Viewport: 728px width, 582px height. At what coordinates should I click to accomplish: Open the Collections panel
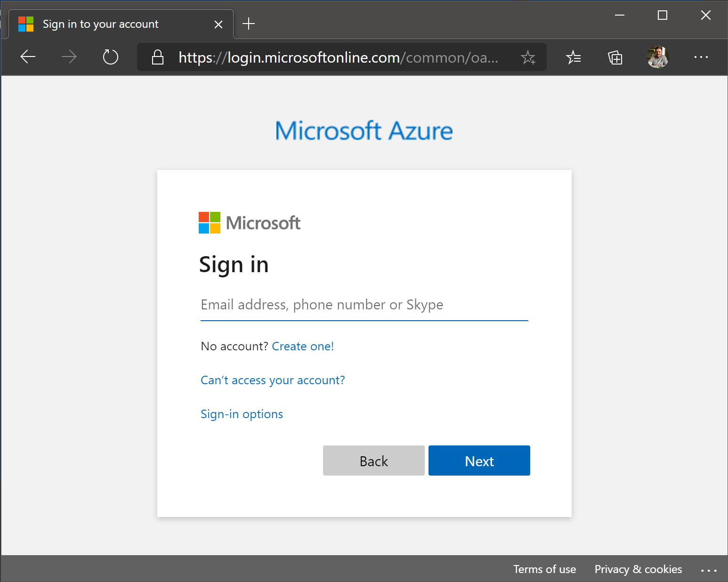pyautogui.click(x=615, y=57)
